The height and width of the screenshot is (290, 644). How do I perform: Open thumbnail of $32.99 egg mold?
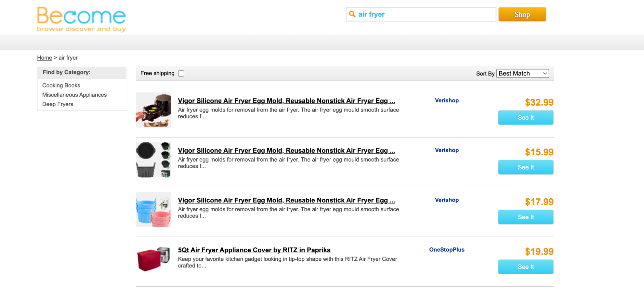(x=153, y=110)
